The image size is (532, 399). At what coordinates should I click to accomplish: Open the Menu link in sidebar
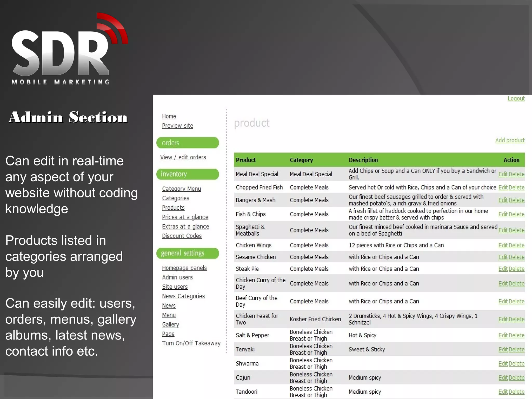(x=169, y=315)
